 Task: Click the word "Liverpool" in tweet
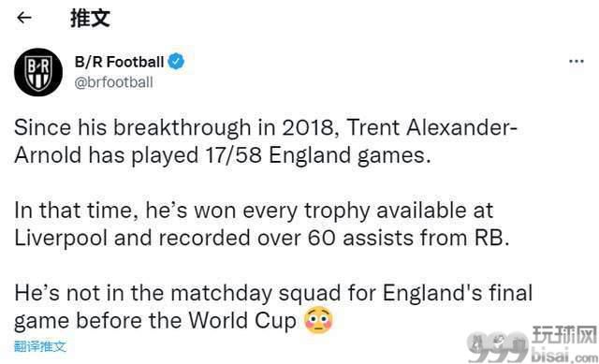tap(61, 239)
